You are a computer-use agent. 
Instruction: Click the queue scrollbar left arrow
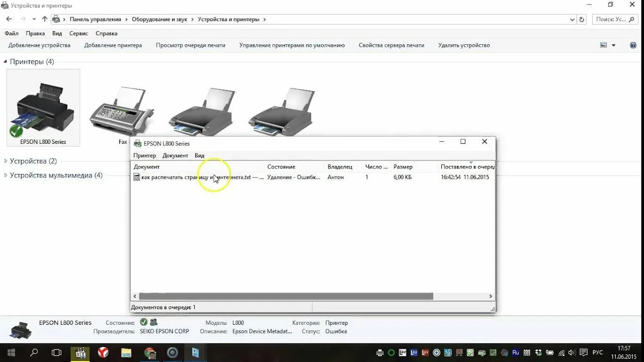click(x=135, y=297)
